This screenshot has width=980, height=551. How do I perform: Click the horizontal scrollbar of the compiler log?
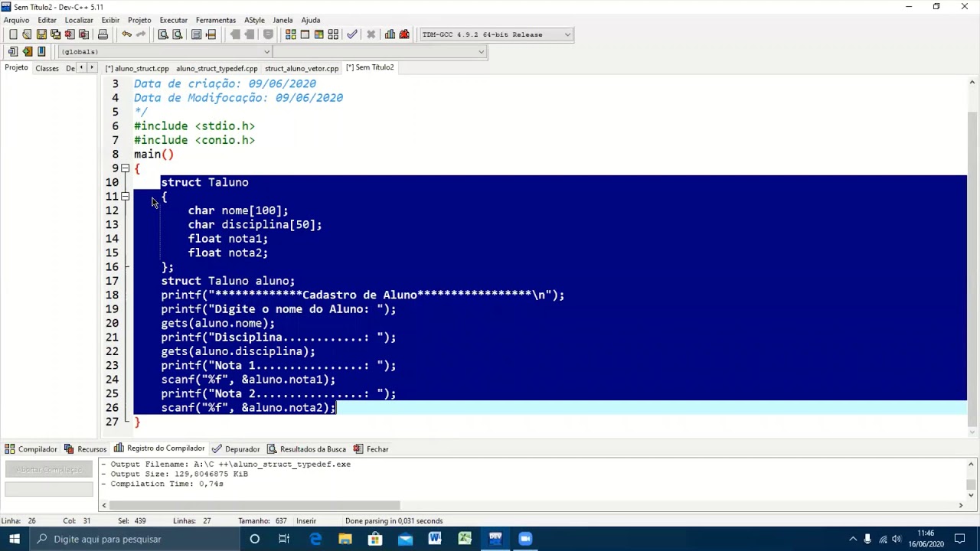[254, 505]
